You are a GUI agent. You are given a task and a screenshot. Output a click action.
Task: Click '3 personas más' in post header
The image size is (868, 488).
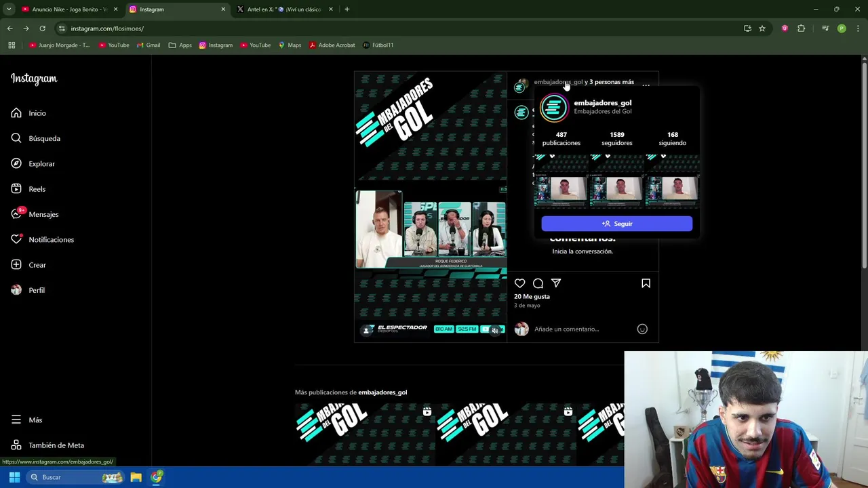612,82
